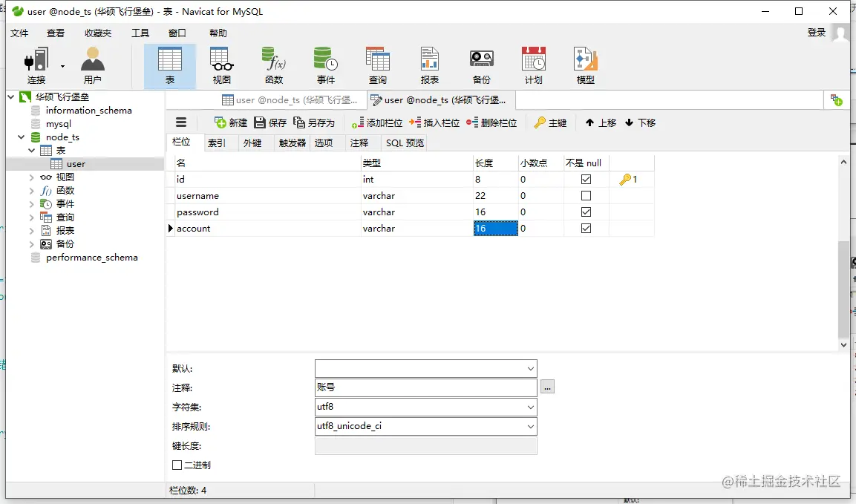
Task: Open the 收藏夹 menu
Action: (98, 33)
